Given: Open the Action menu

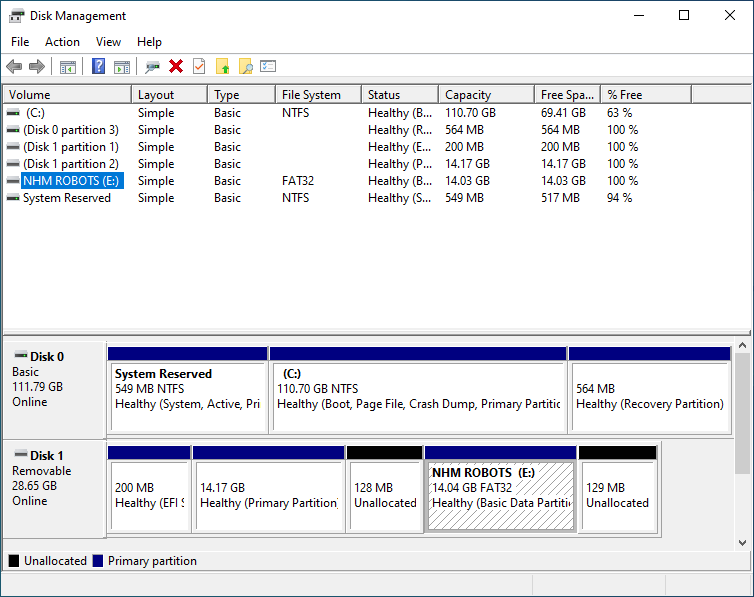Looking at the screenshot, I should (63, 42).
